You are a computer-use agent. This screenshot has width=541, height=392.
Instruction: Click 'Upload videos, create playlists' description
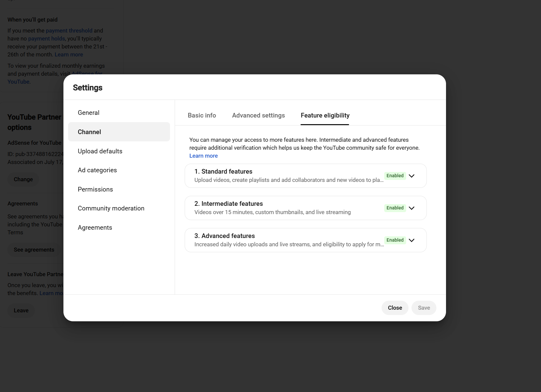(x=289, y=180)
